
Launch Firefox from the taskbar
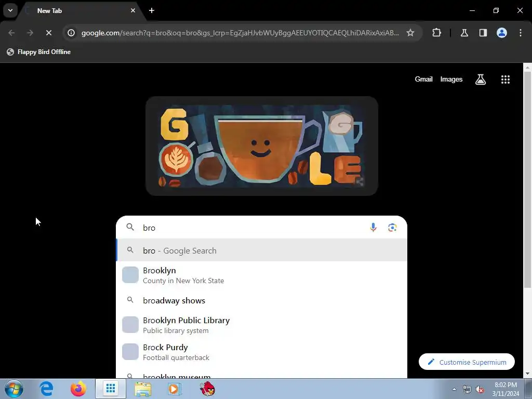[x=78, y=389]
